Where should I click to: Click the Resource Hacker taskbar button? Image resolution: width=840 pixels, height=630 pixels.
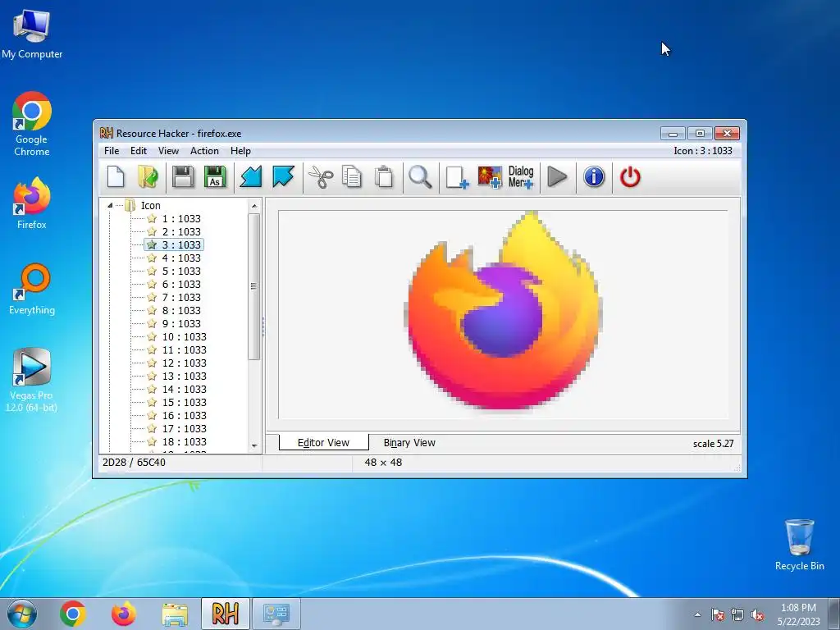click(225, 614)
